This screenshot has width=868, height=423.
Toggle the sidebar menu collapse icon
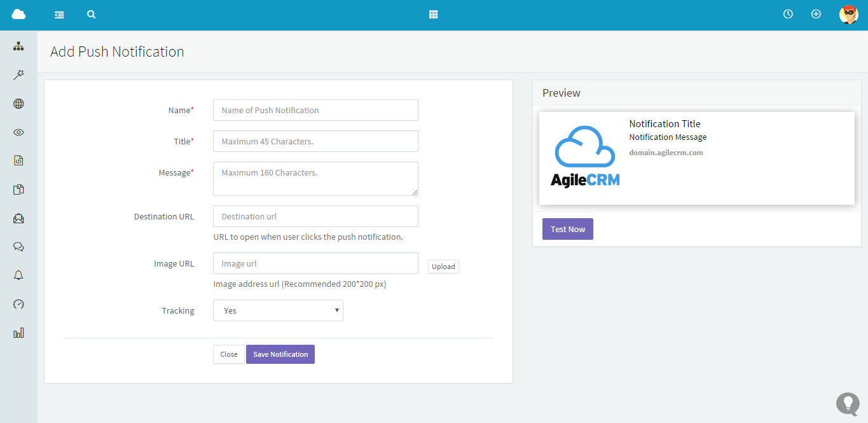click(x=59, y=15)
